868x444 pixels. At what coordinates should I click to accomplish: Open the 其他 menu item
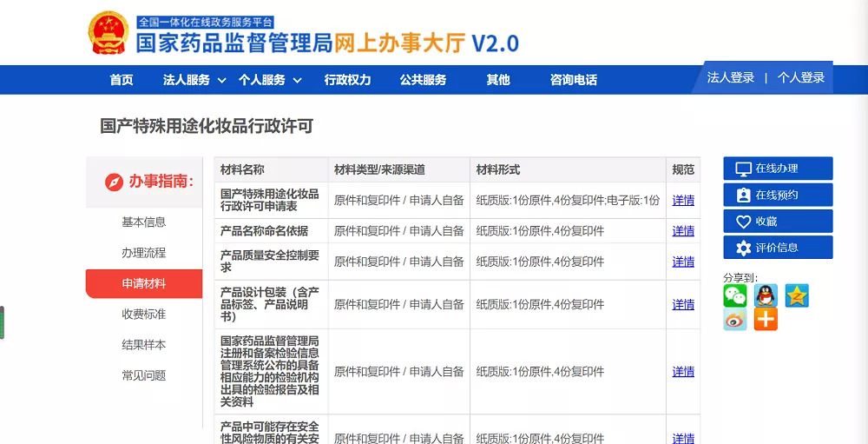coord(498,80)
